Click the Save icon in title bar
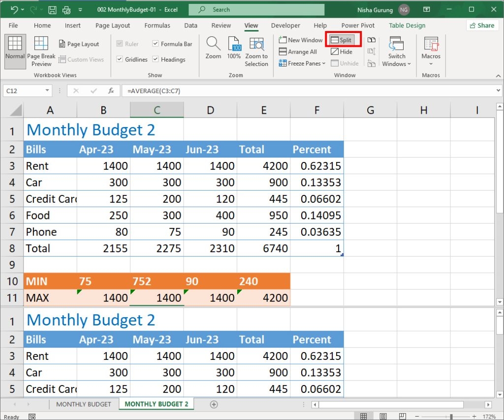 52,9
